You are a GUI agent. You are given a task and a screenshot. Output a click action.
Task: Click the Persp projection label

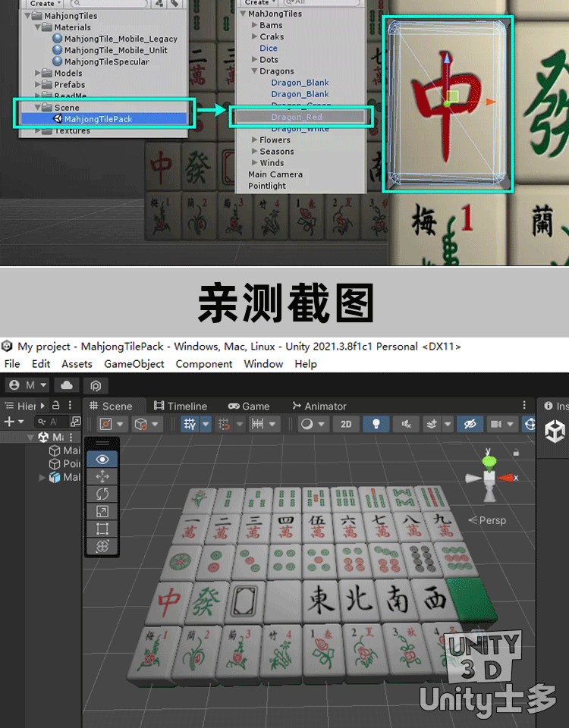(491, 520)
